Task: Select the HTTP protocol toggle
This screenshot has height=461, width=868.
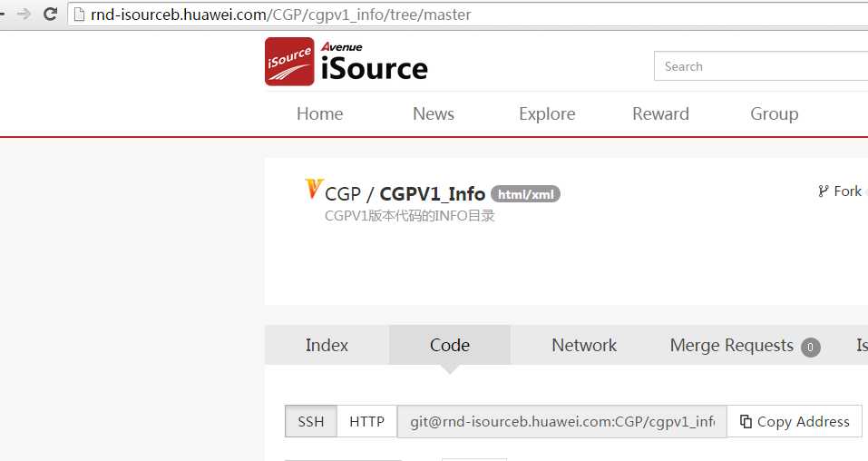Action: [367, 422]
